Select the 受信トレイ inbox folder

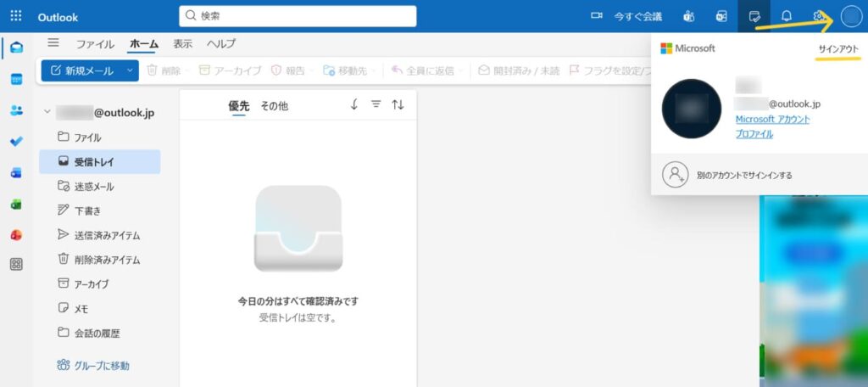pos(100,162)
